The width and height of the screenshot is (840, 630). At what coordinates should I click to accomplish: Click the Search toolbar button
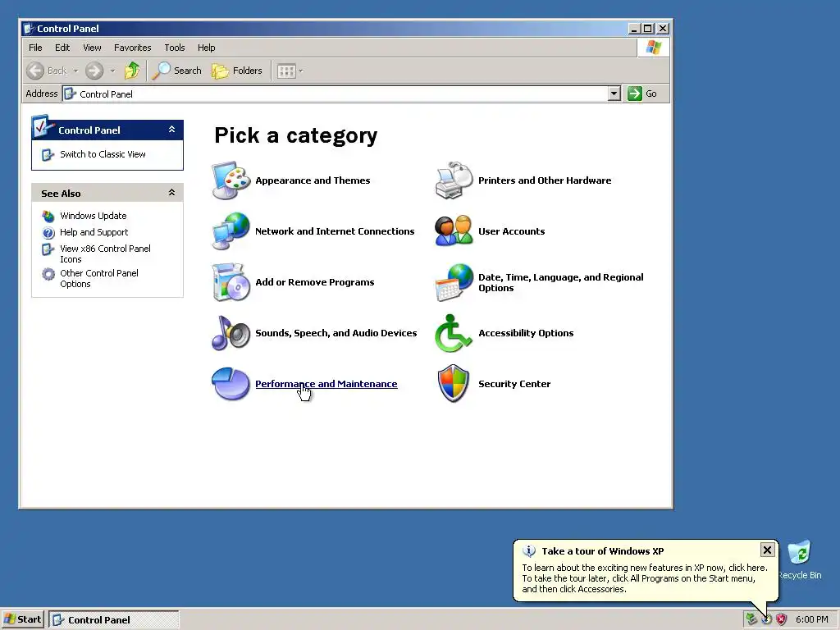[177, 71]
